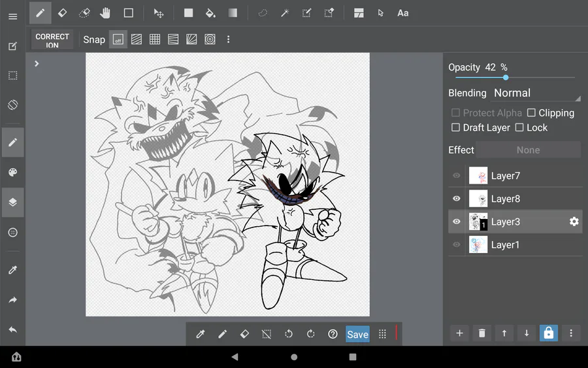
Task: Select Layer8 in the layer list
Action: point(515,199)
